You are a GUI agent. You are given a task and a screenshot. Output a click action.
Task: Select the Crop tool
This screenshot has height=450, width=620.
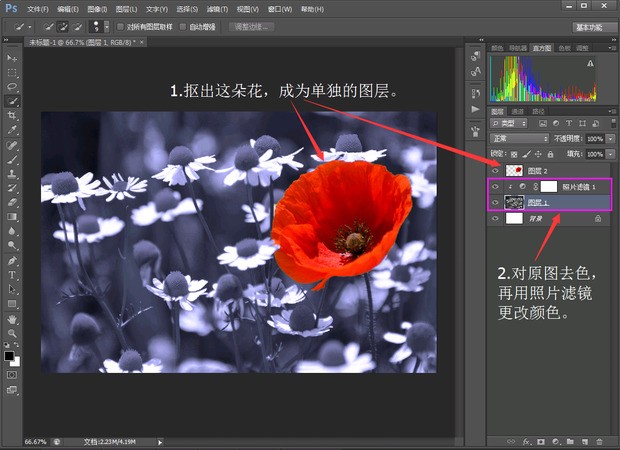click(12, 115)
